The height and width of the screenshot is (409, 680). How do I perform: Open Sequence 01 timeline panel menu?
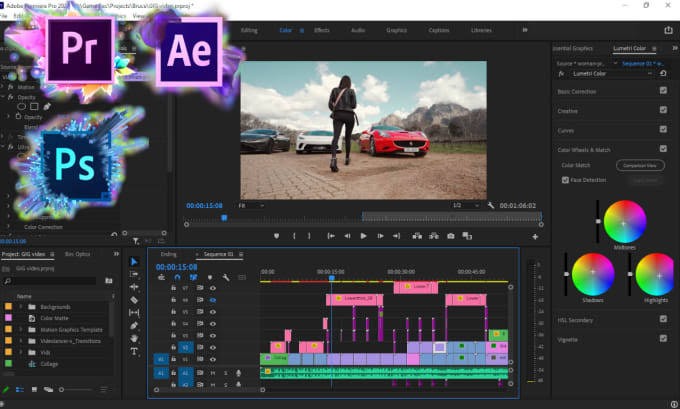click(241, 254)
